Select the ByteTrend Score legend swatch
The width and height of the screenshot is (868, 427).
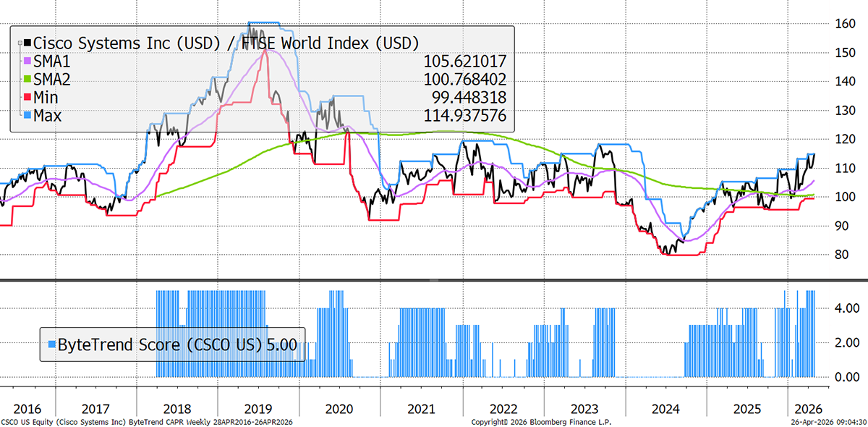[51, 344]
